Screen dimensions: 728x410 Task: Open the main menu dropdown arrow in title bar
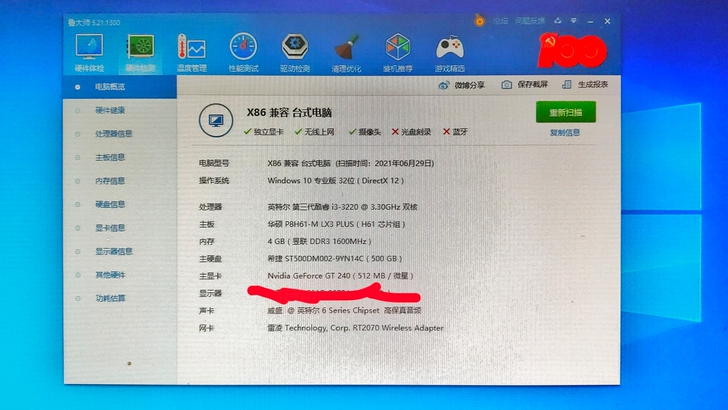574,21
